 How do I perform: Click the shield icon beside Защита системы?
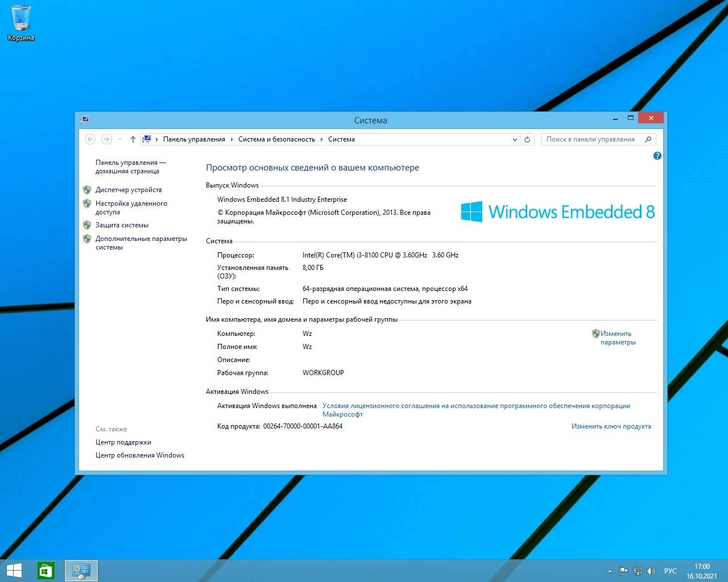click(x=87, y=225)
